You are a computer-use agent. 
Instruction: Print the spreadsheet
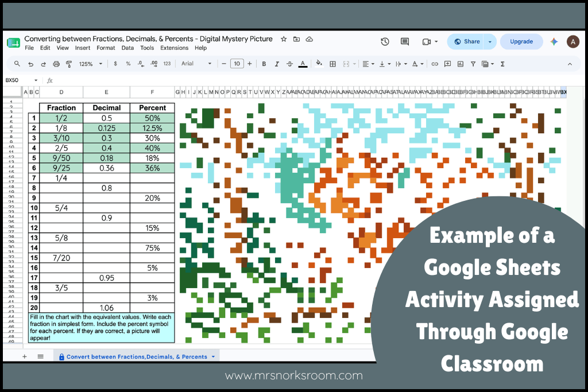(x=56, y=64)
